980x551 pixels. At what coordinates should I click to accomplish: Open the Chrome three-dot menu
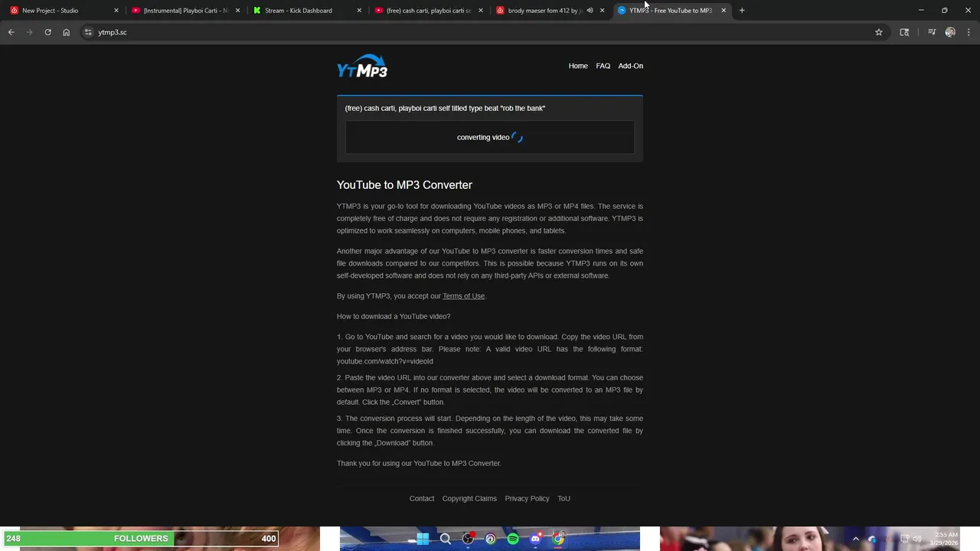pos(969,32)
